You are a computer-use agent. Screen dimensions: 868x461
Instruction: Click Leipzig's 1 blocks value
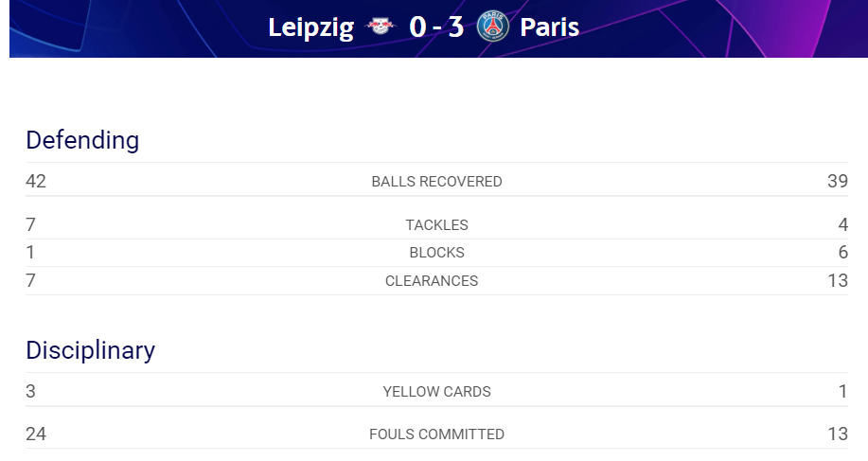point(30,253)
